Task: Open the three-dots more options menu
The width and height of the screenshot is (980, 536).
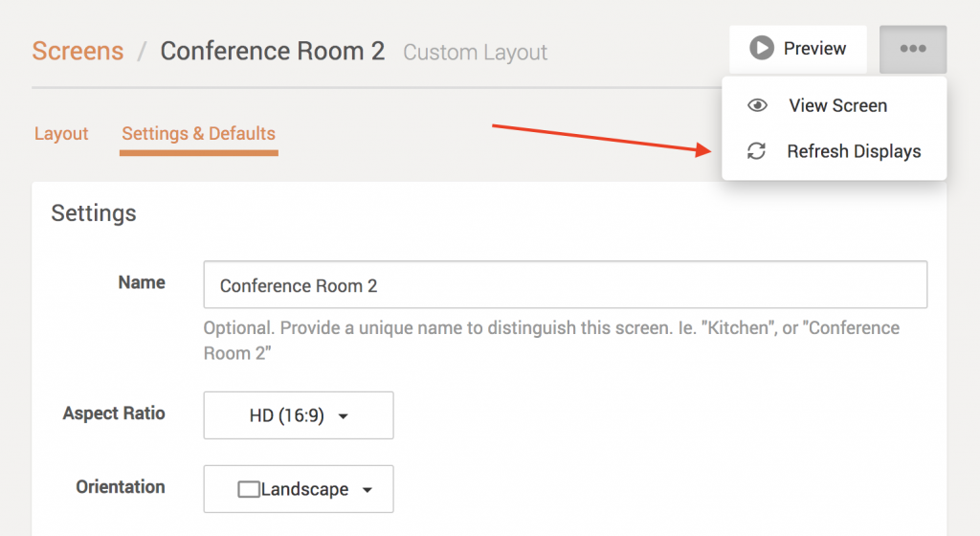Action: coord(912,49)
